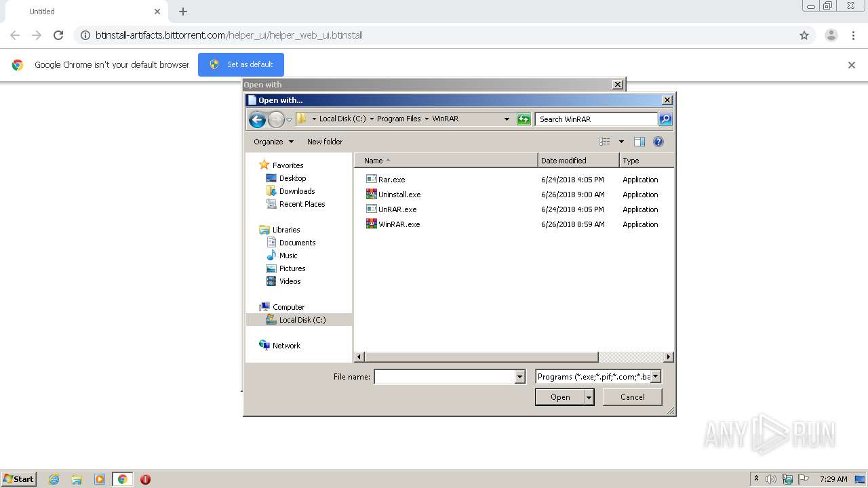Click the folder icon in address bar
This screenshot has height=488, width=868.
302,119
